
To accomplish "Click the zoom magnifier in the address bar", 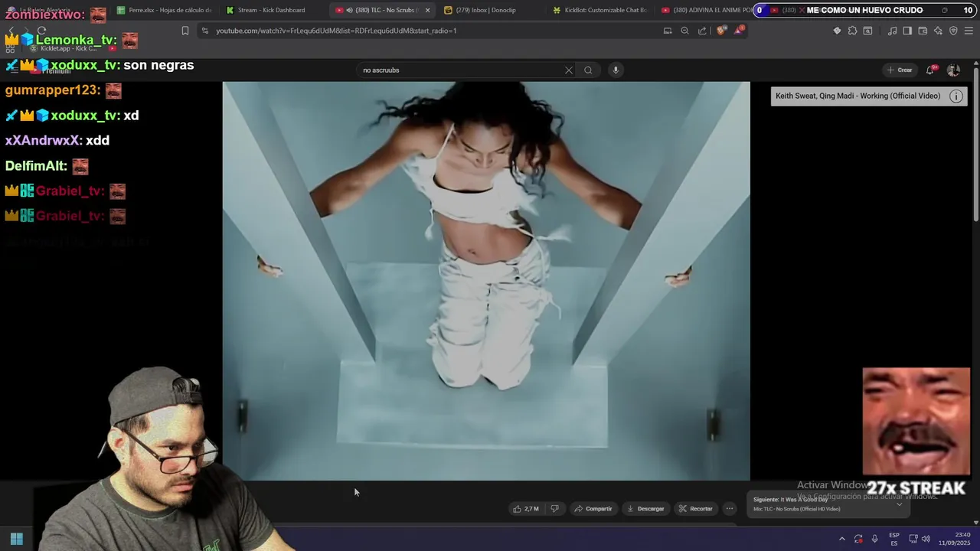I will coord(684,31).
